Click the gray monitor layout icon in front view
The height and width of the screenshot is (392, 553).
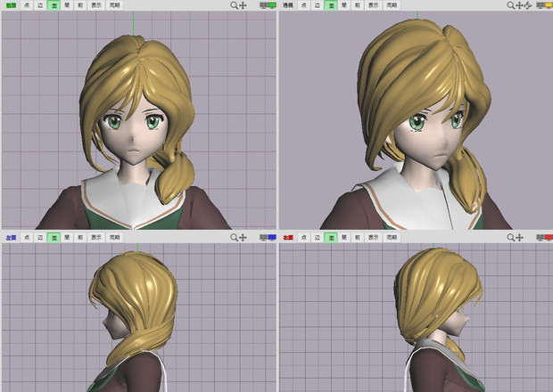(x=263, y=5)
